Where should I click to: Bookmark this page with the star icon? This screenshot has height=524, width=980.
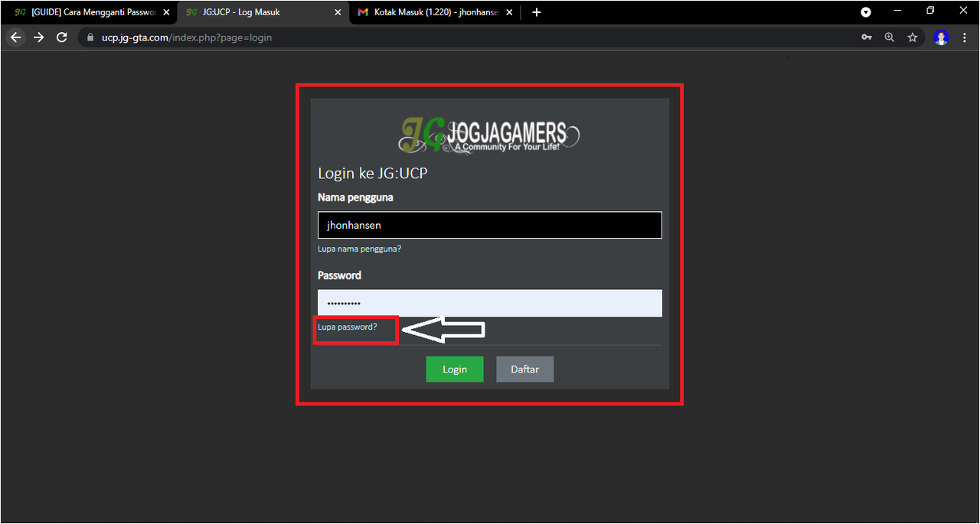coord(913,37)
